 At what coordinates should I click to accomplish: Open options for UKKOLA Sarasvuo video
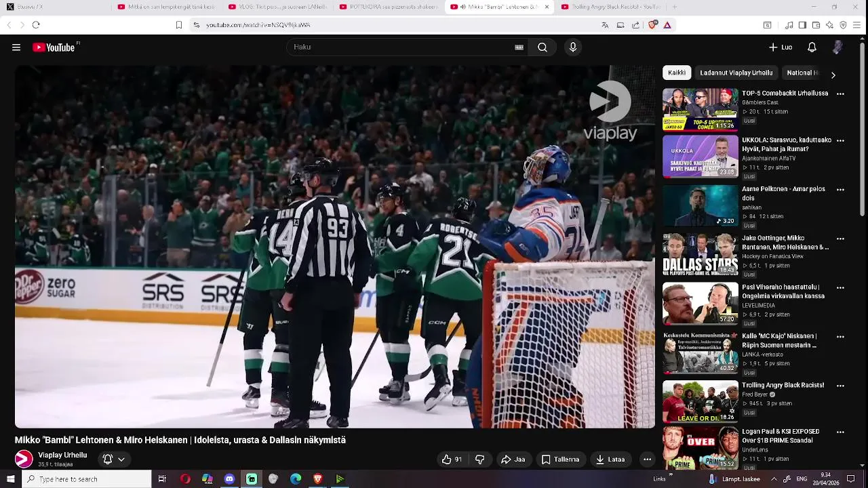pyautogui.click(x=840, y=141)
